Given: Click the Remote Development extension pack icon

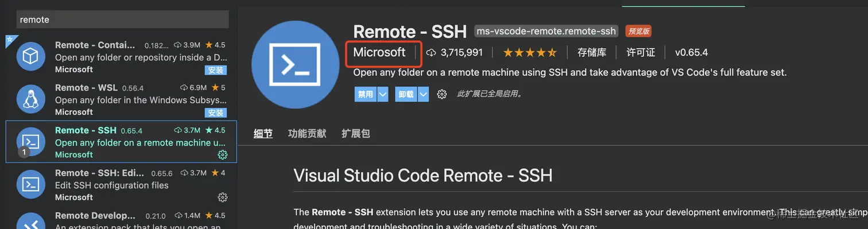Looking at the screenshot, I should [x=30, y=221].
